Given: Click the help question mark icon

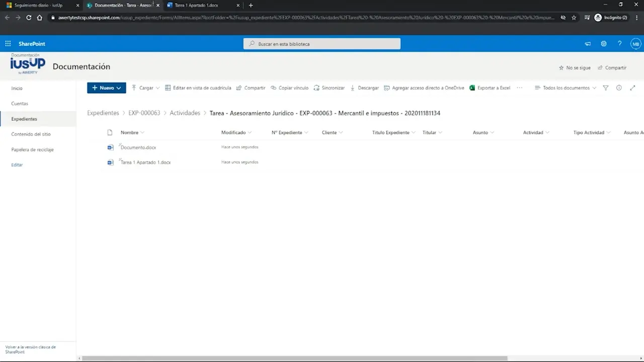Looking at the screenshot, I should [619, 44].
